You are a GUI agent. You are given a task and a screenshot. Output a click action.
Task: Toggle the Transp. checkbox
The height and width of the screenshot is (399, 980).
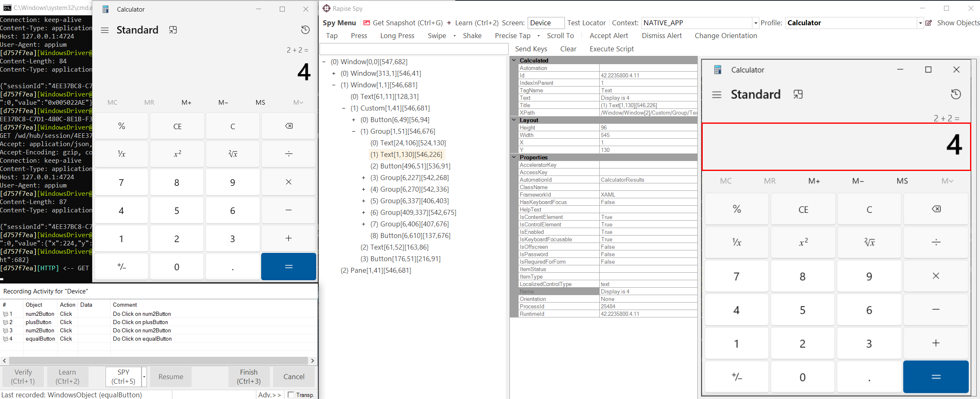pos(291,394)
